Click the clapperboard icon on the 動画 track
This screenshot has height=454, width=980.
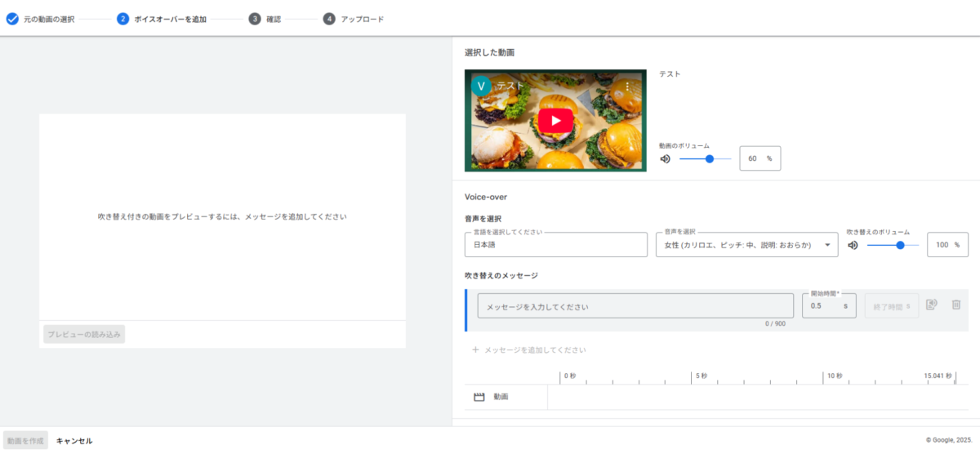tap(479, 397)
